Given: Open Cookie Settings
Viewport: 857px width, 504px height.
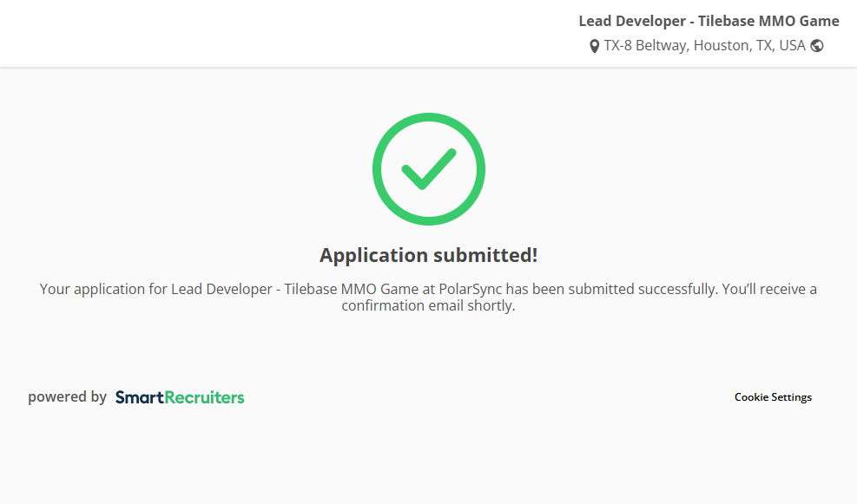Looking at the screenshot, I should [773, 397].
